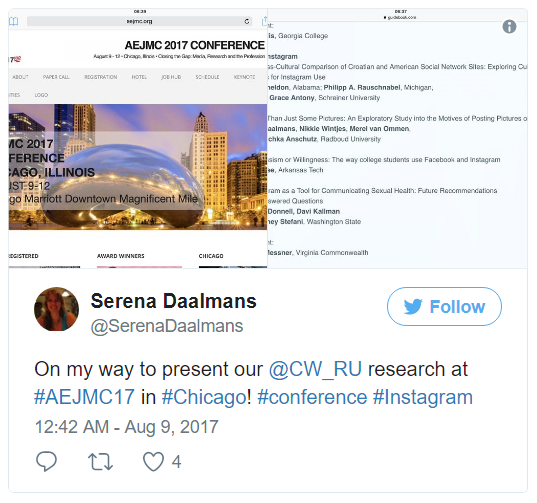Open the #Chicago hashtag
This screenshot has width=537, height=503.
point(204,397)
